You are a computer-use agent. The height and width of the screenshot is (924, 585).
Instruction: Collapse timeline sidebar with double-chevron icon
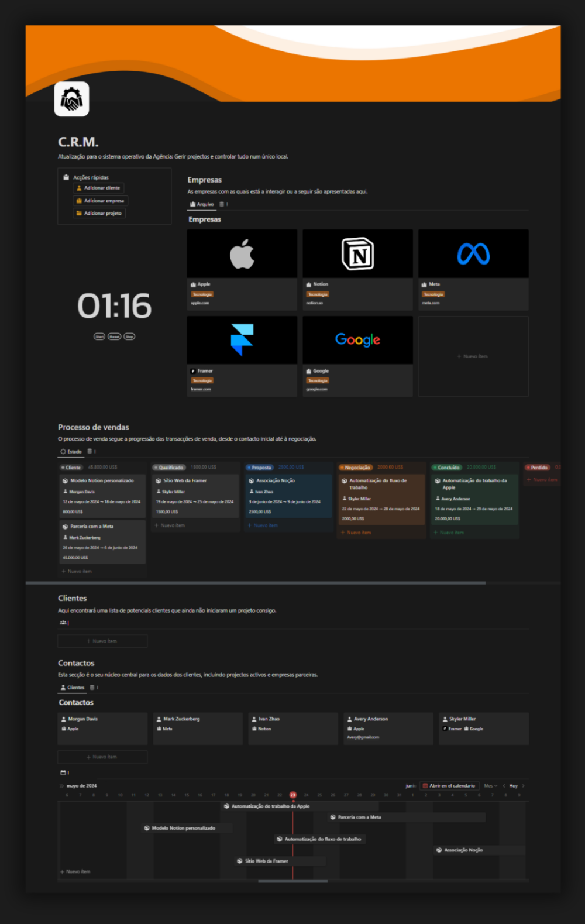click(x=61, y=786)
